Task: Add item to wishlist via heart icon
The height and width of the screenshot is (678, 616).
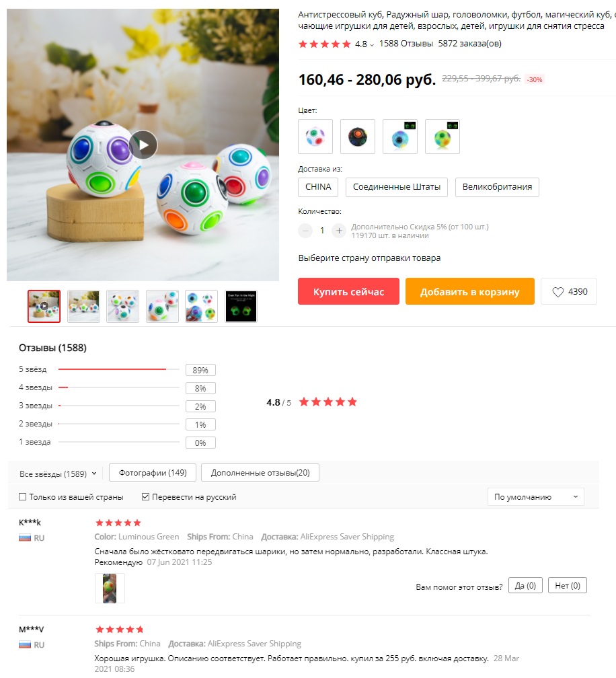Action: point(558,292)
